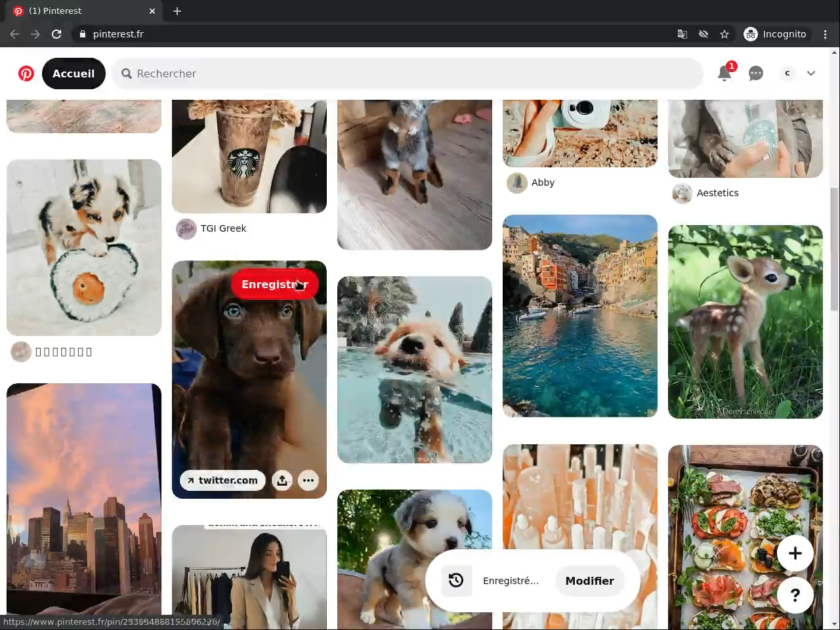Open the standing puppy on wood floor pin
This screenshot has height=630, width=840.
(415, 175)
